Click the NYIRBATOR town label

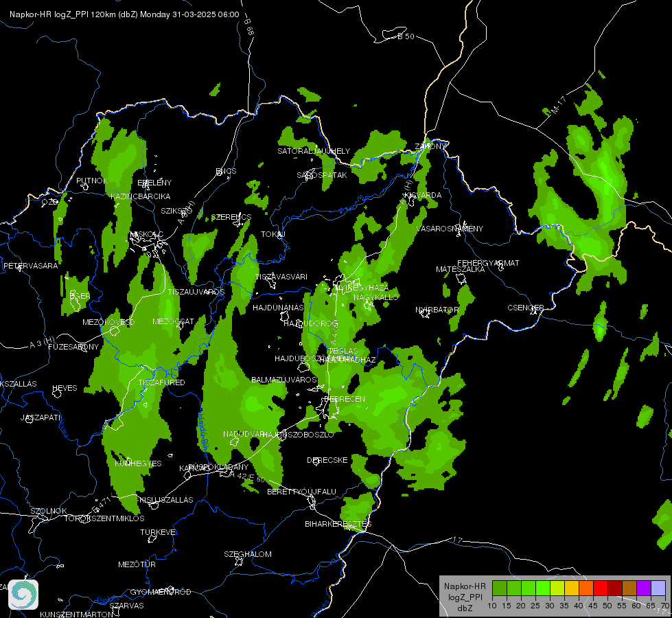pyautogui.click(x=437, y=310)
